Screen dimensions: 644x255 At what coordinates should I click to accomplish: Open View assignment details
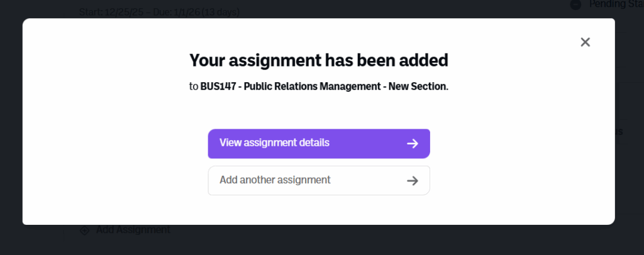coord(319,143)
